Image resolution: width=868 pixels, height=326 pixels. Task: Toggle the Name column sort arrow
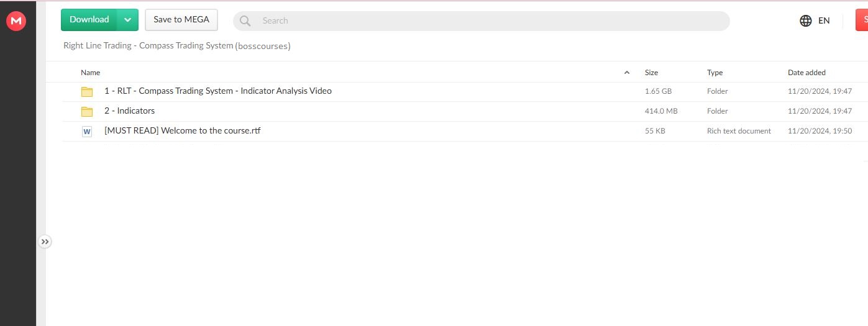click(x=626, y=73)
